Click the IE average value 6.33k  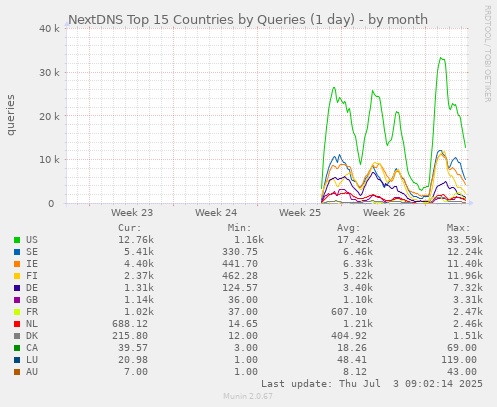coord(358,264)
